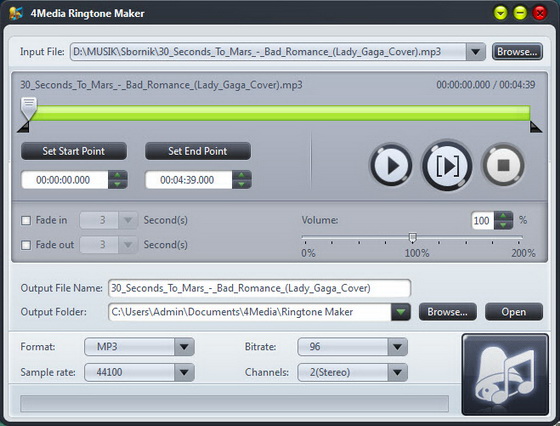This screenshot has height=426, width=560.
Task: Play the selected segment only
Action: pyautogui.click(x=447, y=165)
